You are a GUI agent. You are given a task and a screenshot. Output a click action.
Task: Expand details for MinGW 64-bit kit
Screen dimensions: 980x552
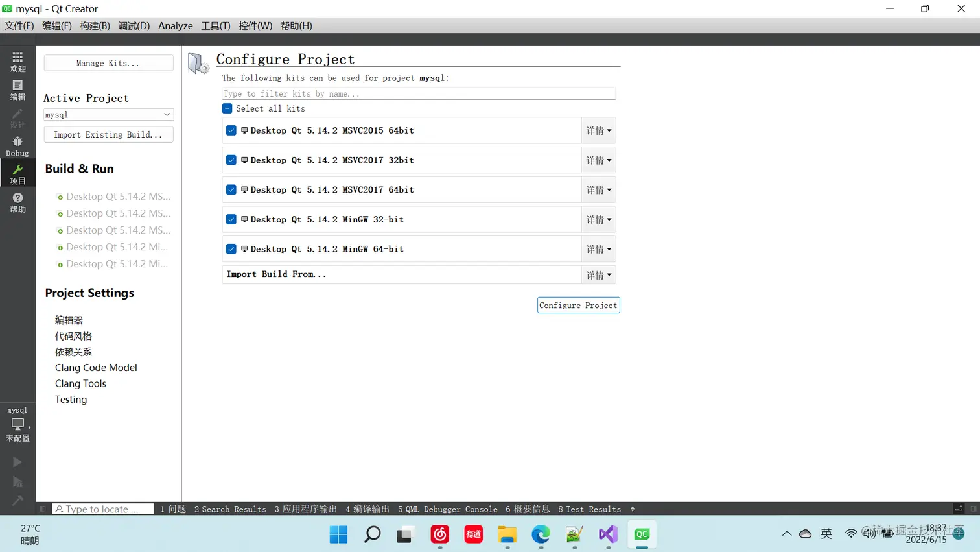pyautogui.click(x=599, y=249)
